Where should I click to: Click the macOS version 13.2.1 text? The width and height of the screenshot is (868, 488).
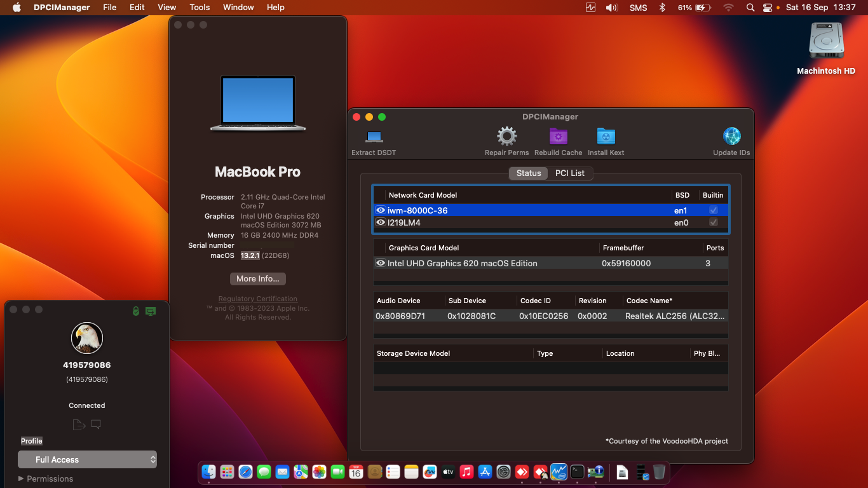250,255
